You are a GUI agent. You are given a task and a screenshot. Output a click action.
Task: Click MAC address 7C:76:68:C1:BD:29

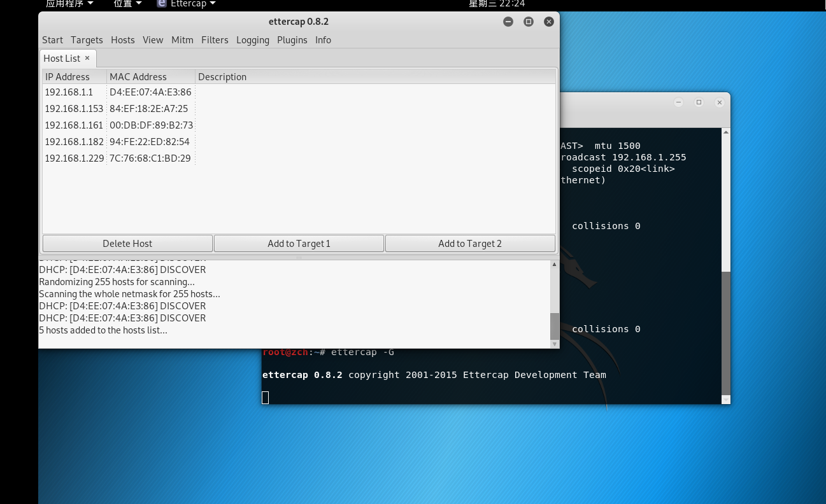[x=150, y=158]
